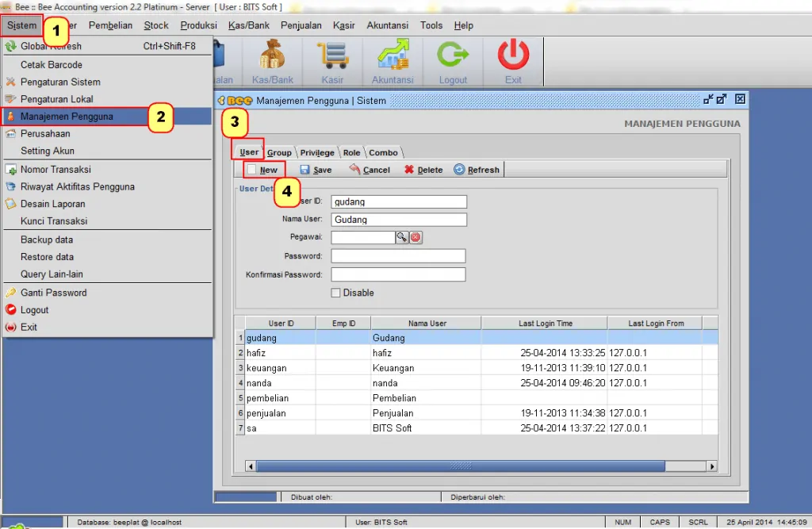Select the 'penjualan' user row
Image resolution: width=812 pixels, height=529 pixels.
pos(477,413)
